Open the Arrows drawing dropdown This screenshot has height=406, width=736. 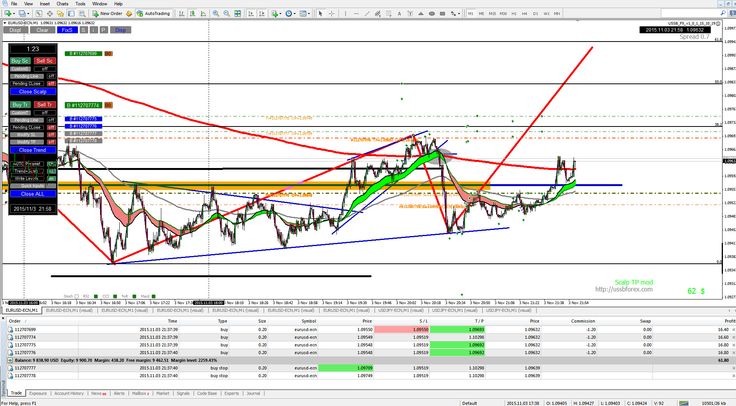[455, 14]
